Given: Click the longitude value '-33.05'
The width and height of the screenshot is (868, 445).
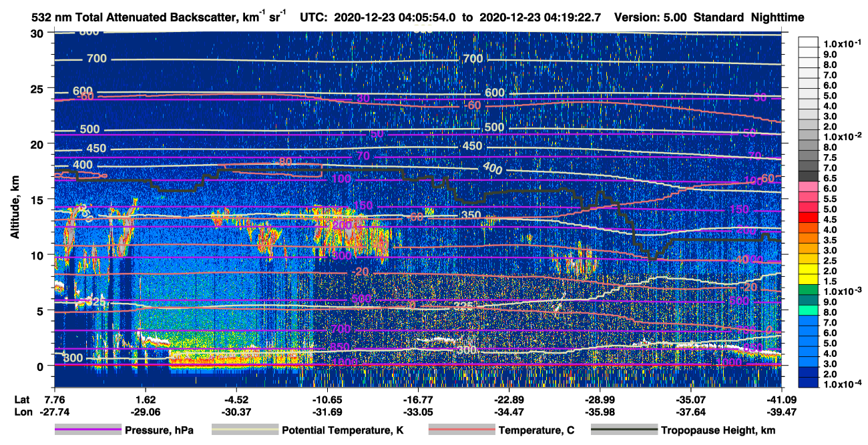Looking at the screenshot, I should tap(417, 412).
